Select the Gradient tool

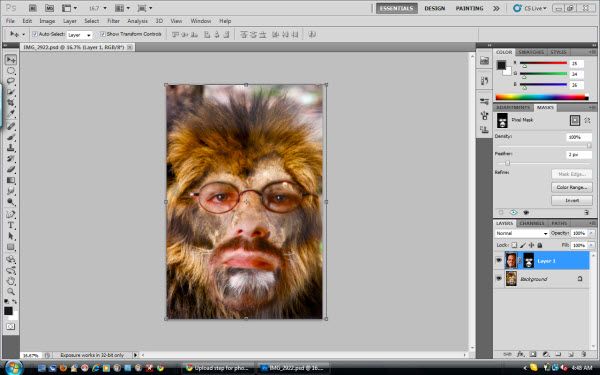tap(11, 180)
